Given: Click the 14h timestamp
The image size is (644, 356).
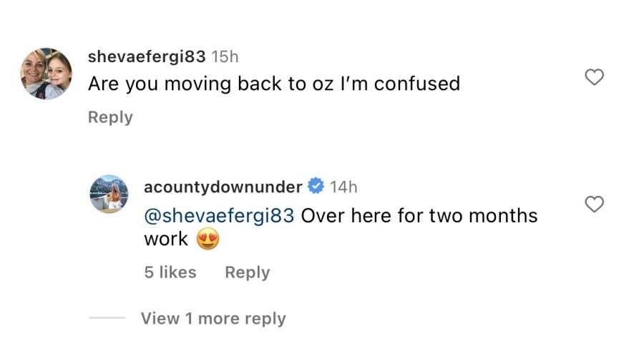Looking at the screenshot, I should tap(343, 187).
